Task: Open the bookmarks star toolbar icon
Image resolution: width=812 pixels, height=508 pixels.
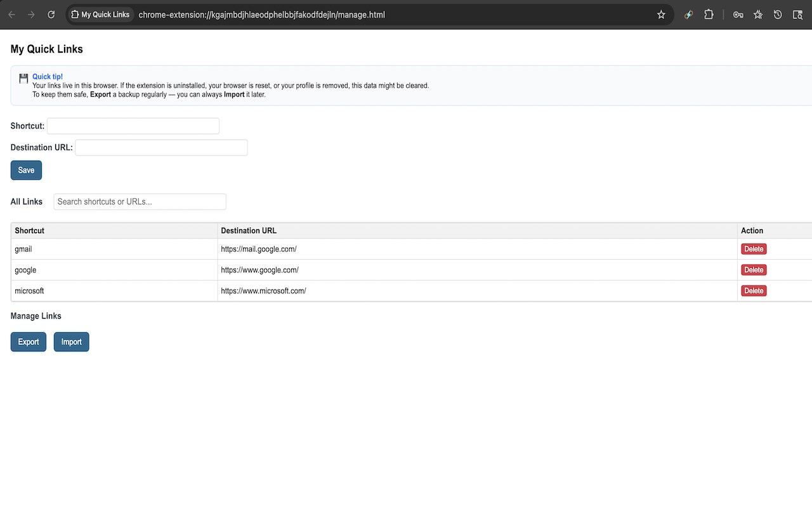Action: [758, 15]
